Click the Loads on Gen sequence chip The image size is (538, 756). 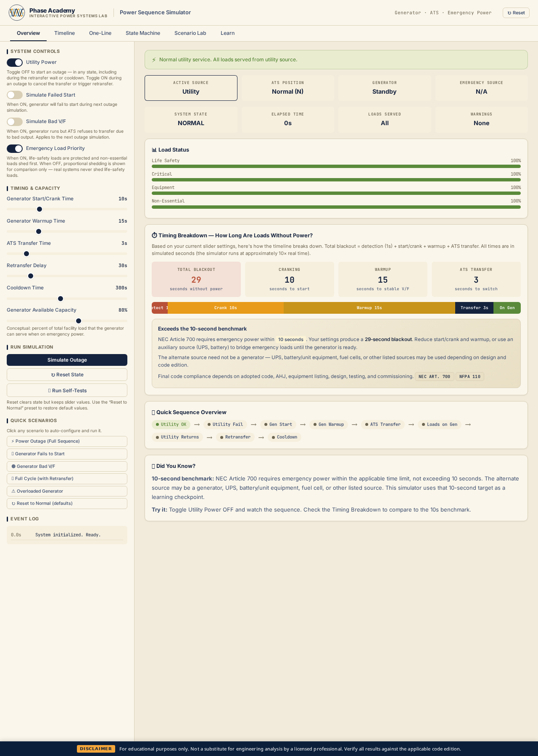click(440, 425)
